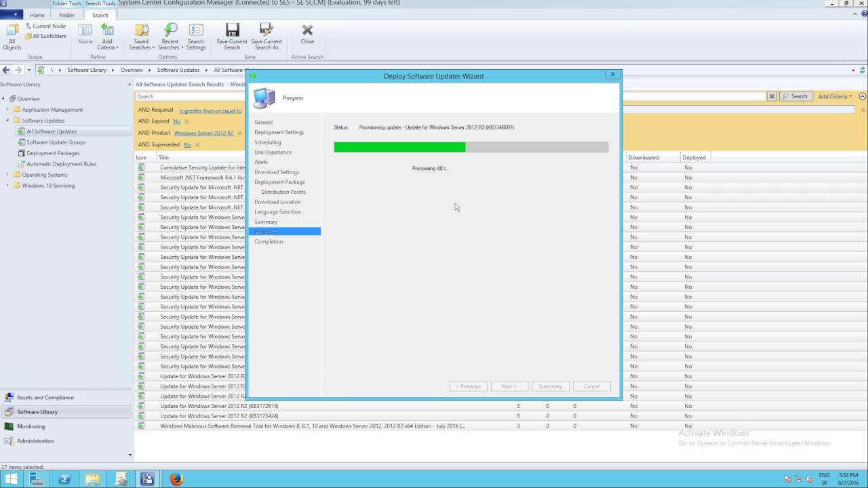Screen dimensions: 868x488
Task: Click the Completion wizard step
Action: pos(269,241)
